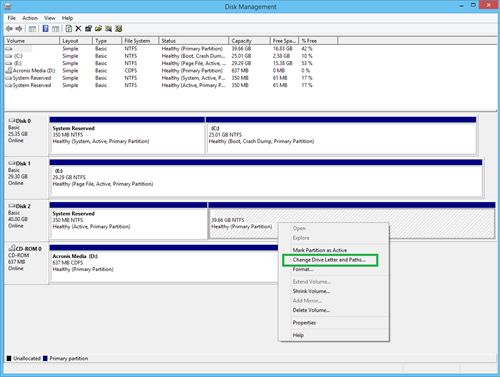Sort by the File System column header

(x=140, y=41)
